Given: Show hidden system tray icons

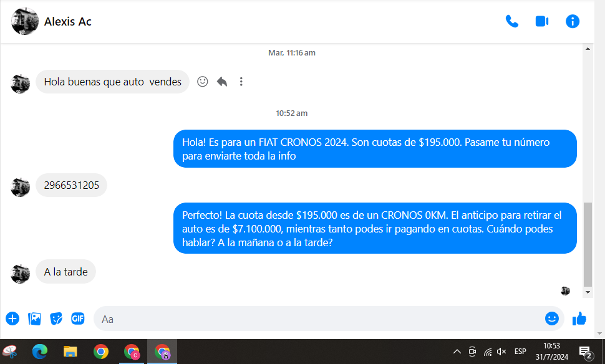Looking at the screenshot, I should click(457, 352).
